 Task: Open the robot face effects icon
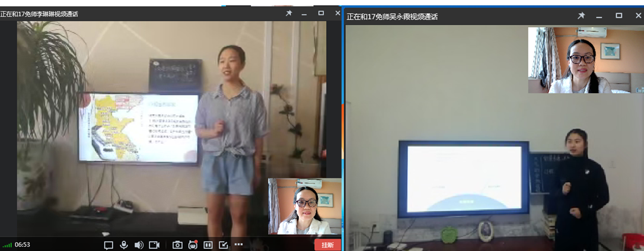pos(193,244)
